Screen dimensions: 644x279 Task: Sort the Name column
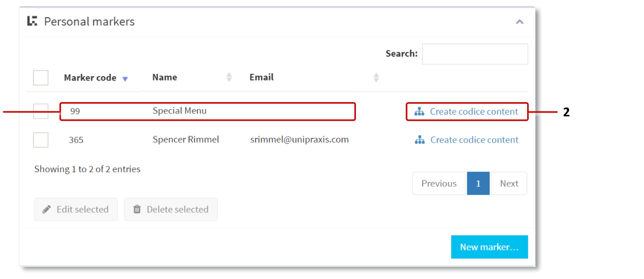tap(229, 78)
